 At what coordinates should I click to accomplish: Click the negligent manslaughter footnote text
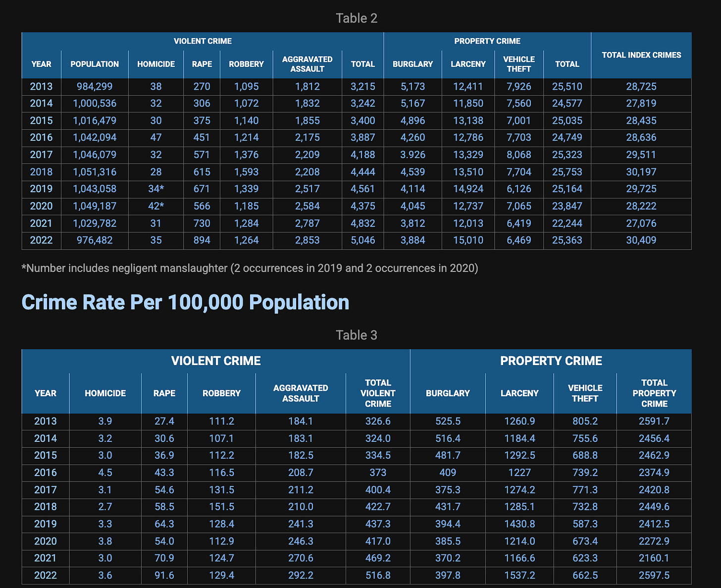(250, 268)
